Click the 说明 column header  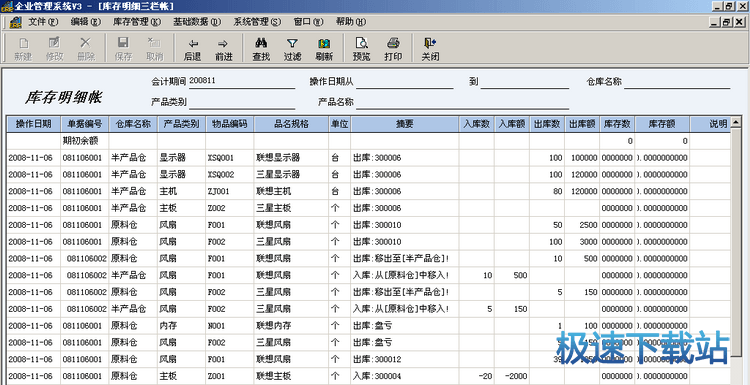(710, 124)
